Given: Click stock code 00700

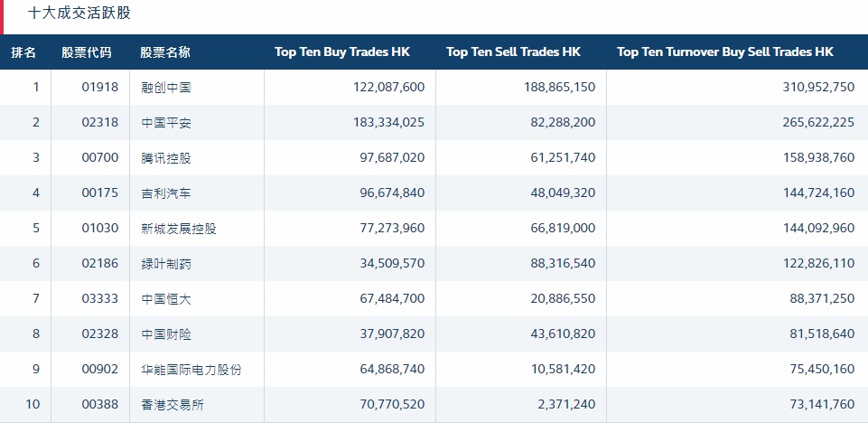Looking at the screenshot, I should [99, 158].
